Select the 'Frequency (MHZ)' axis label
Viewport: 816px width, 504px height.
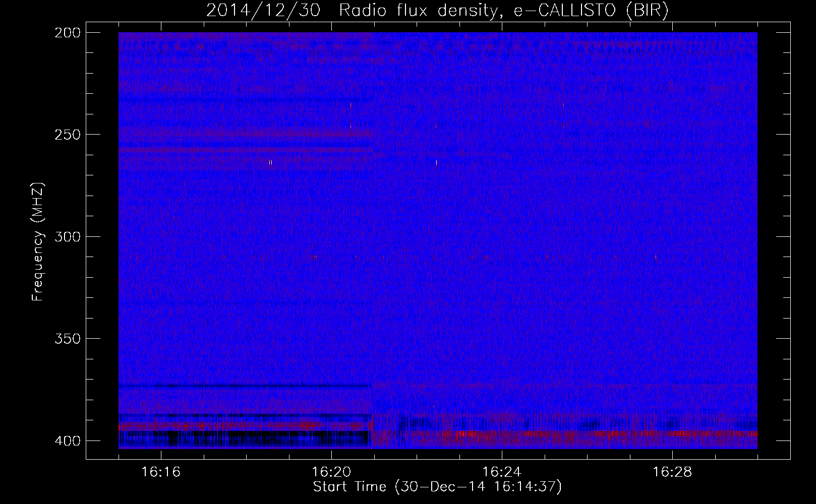pyautogui.click(x=38, y=242)
